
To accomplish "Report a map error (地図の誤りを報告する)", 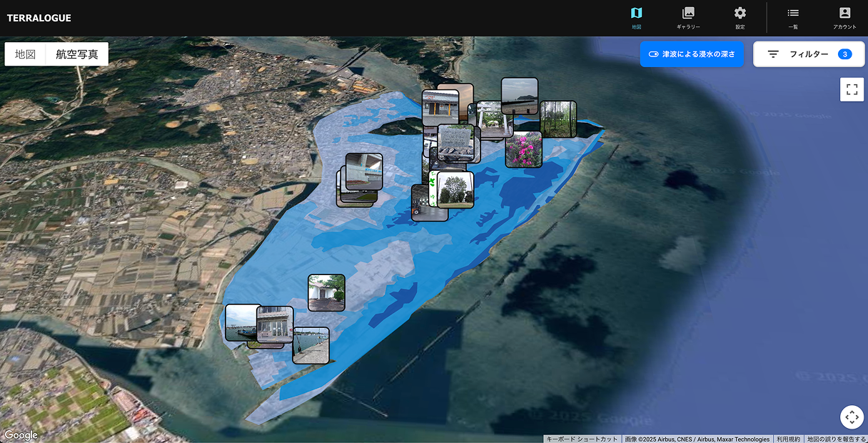I will coord(836,439).
